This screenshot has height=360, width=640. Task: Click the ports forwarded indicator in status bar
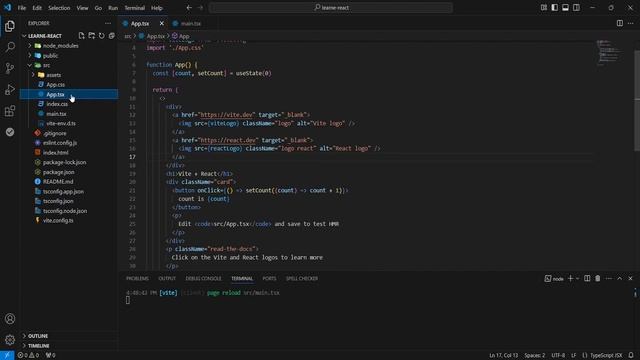point(50,355)
